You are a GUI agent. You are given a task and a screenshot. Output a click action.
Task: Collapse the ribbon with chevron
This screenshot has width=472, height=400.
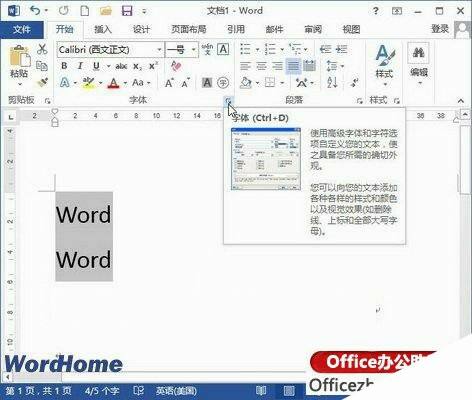pyautogui.click(x=461, y=101)
